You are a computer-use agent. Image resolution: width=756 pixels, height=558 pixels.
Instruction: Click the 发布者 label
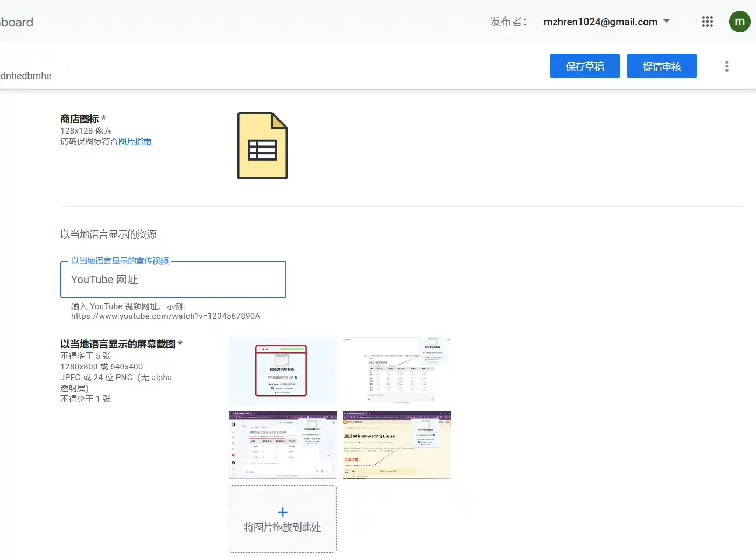pyautogui.click(x=508, y=22)
